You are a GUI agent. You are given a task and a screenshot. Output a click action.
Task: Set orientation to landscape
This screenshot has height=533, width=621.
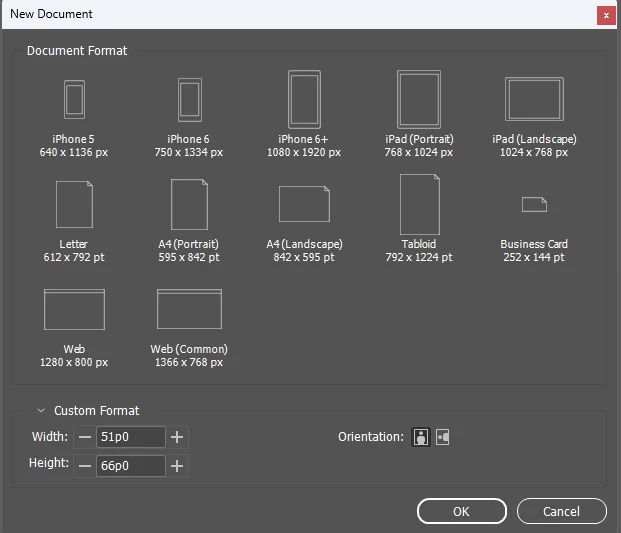[x=442, y=437]
